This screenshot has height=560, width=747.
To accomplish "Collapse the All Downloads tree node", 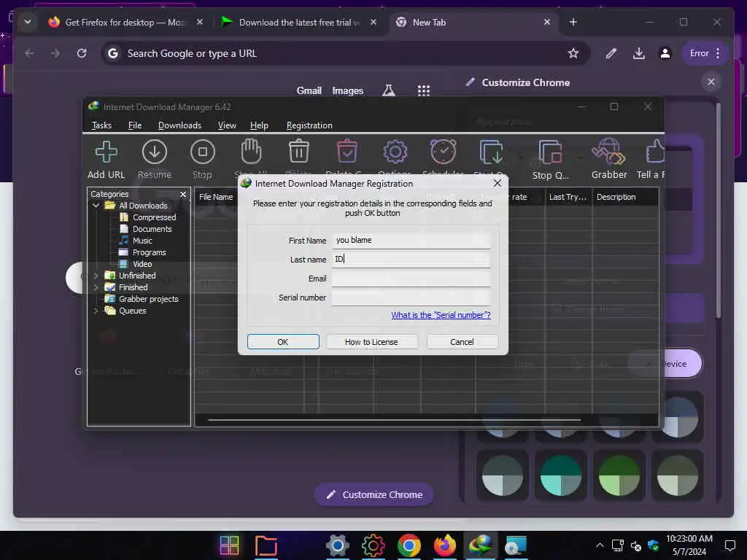I will click(x=96, y=206).
